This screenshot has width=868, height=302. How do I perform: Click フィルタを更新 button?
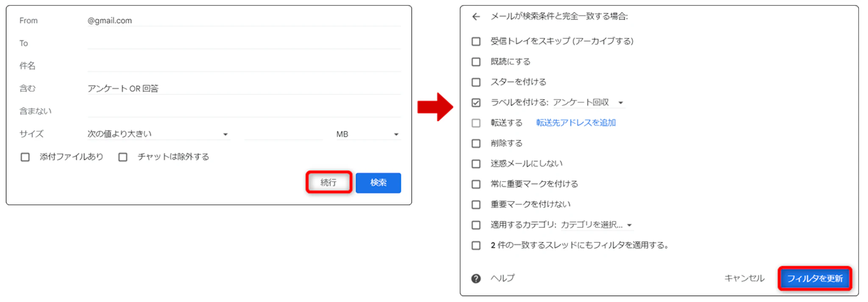coord(815,278)
